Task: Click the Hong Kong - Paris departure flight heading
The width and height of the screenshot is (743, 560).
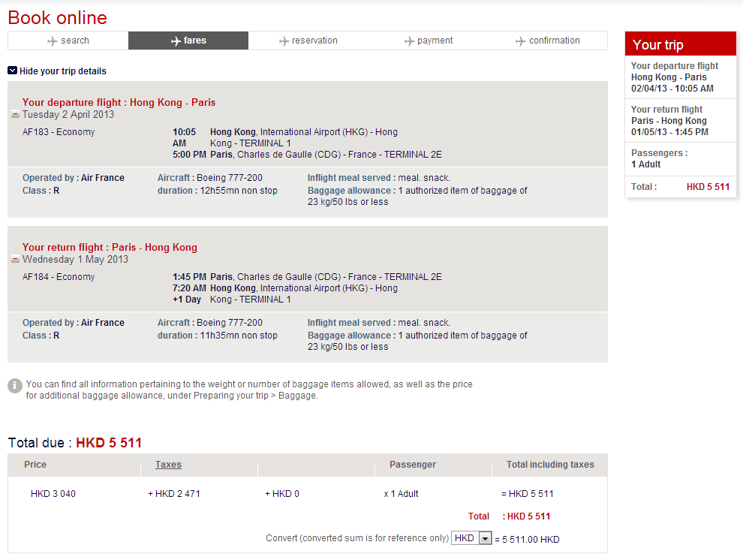Action: click(x=119, y=103)
